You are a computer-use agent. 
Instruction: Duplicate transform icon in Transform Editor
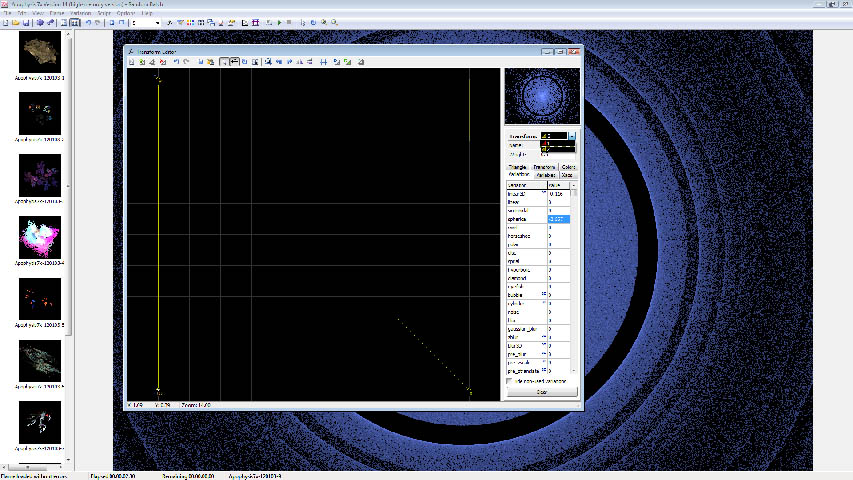pos(152,62)
